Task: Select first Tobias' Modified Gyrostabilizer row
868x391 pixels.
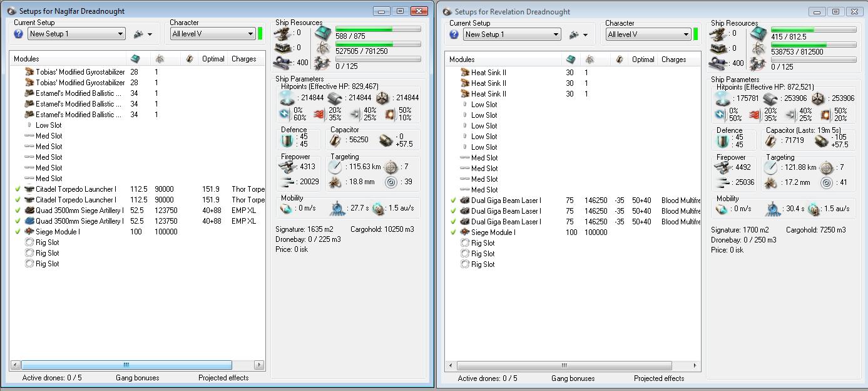Action: 138,72
